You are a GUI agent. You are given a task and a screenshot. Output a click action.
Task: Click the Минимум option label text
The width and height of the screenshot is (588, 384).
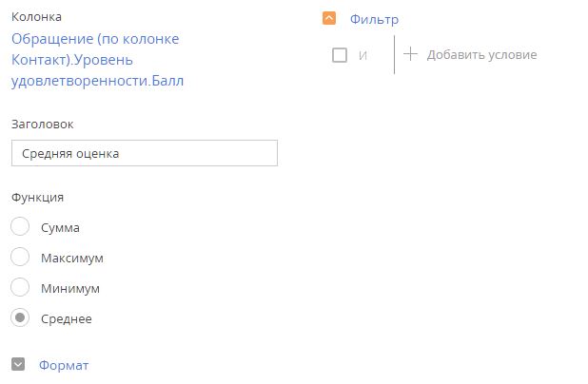coord(70,288)
